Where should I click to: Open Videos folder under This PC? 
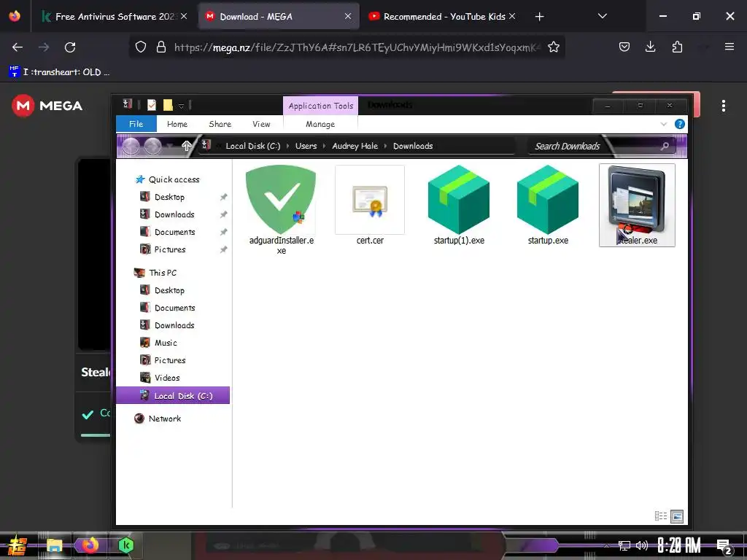[x=167, y=378]
